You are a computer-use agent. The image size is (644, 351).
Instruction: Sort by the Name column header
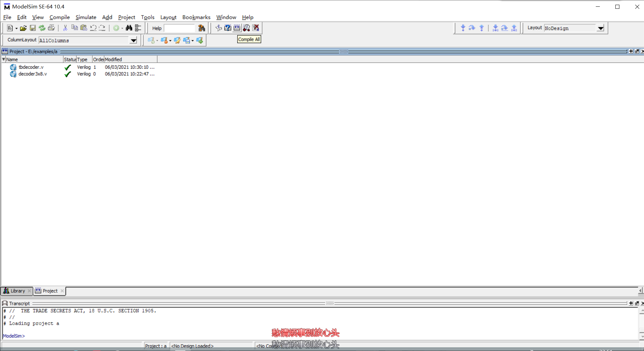[x=34, y=59]
